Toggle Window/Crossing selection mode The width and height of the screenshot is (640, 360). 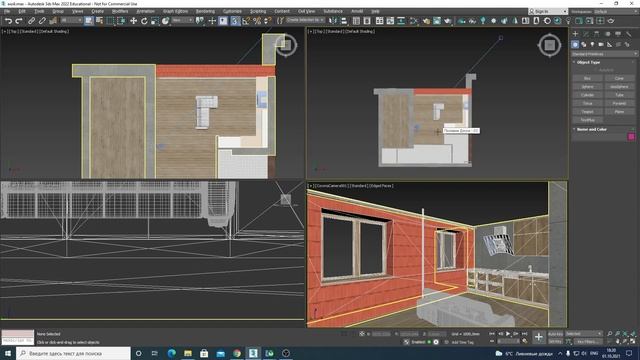coord(121,21)
